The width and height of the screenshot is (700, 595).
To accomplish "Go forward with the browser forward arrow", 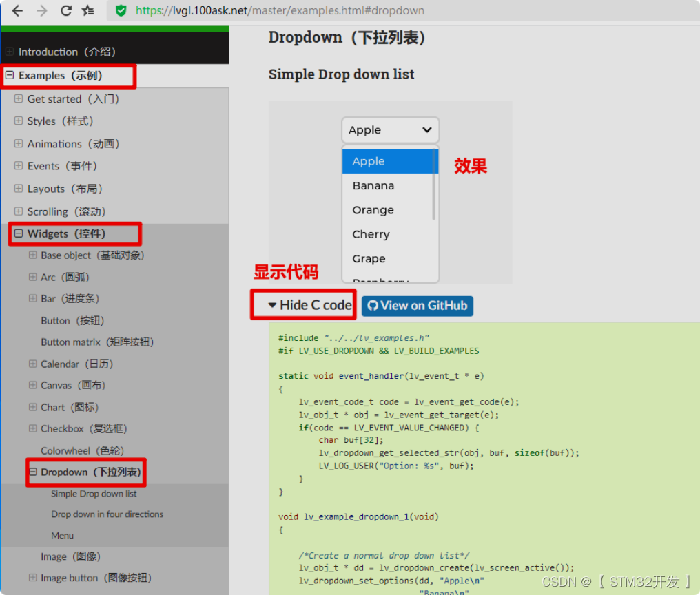I will 41,10.
